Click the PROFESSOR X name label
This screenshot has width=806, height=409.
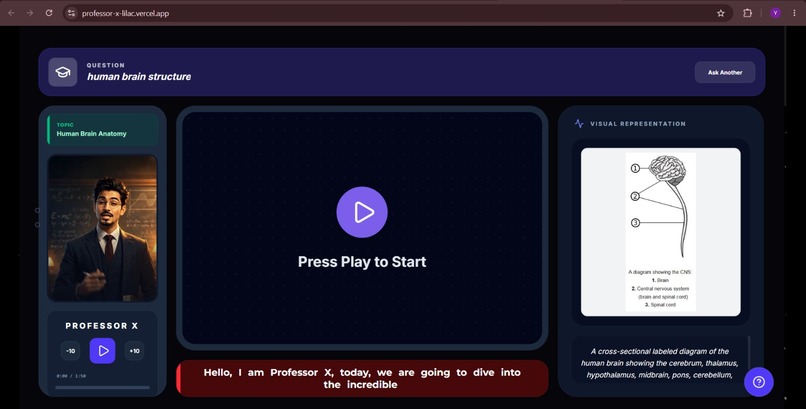click(x=102, y=326)
